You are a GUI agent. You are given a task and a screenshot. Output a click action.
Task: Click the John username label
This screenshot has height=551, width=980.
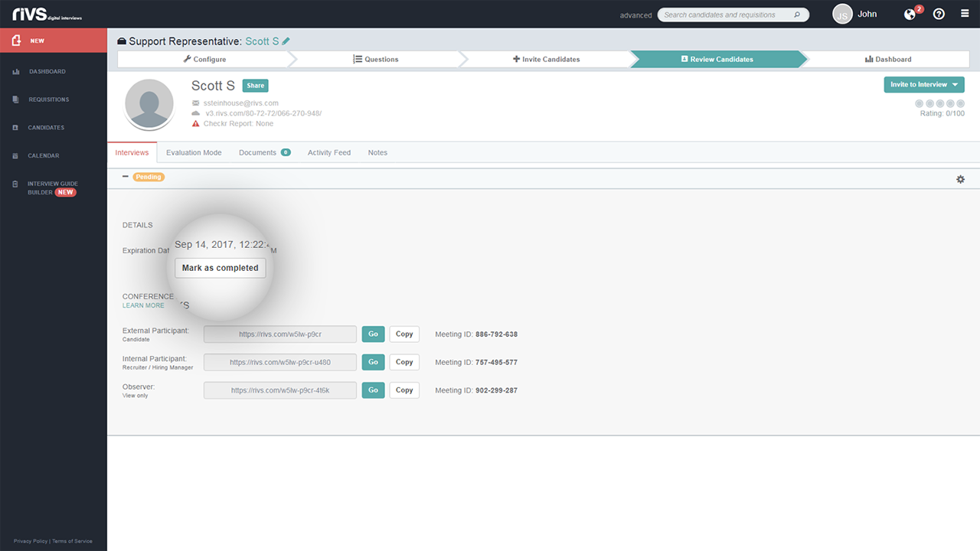pos(867,15)
